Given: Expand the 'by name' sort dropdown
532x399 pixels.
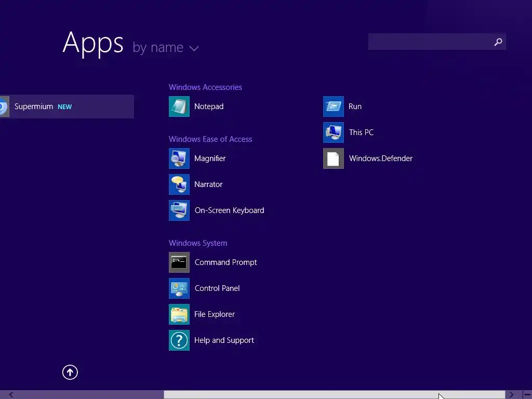Looking at the screenshot, I should click(x=165, y=47).
